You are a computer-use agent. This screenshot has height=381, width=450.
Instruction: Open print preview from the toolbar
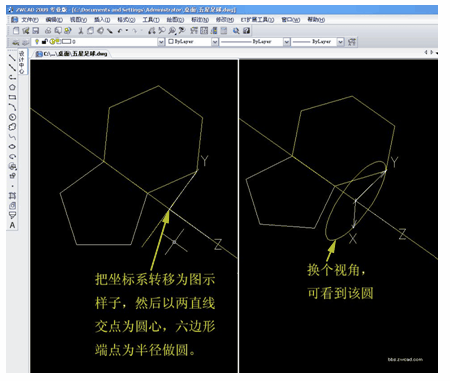pyautogui.click(x=58, y=31)
